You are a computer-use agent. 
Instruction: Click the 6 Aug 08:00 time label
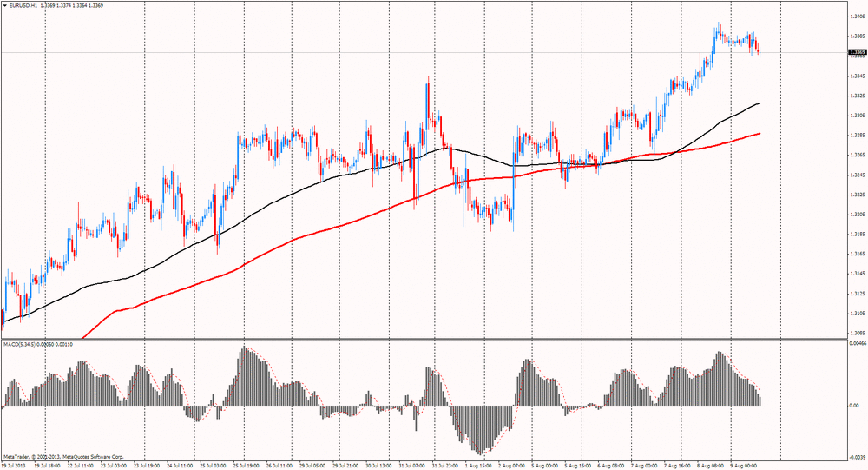click(x=610, y=467)
